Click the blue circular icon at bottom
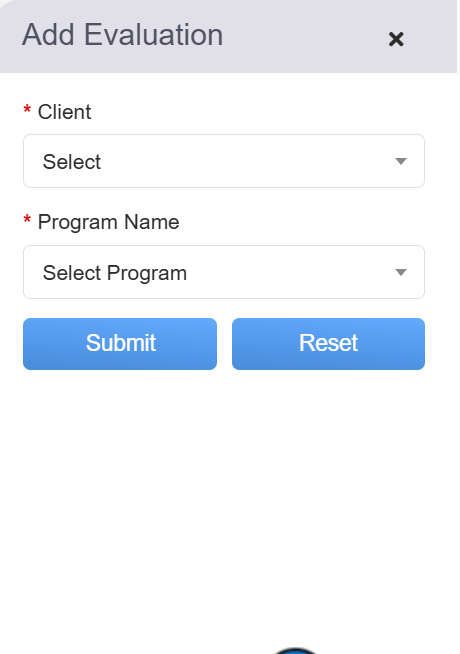This screenshot has width=460, height=654. coord(295,651)
